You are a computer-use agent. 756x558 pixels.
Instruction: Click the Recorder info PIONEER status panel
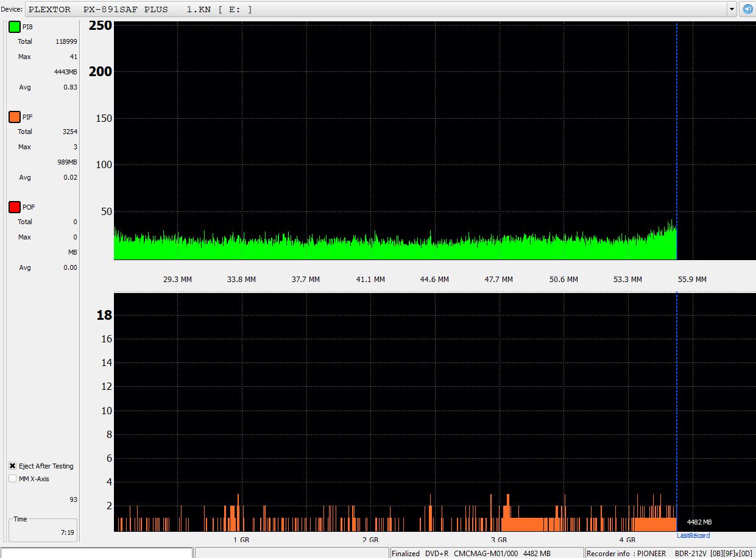click(670, 553)
